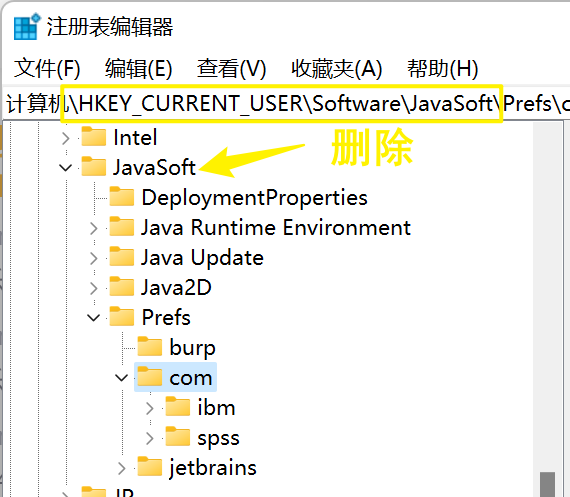Select the DeploymentProperties label
Viewport: 570px width, 497px height.
coord(254,198)
